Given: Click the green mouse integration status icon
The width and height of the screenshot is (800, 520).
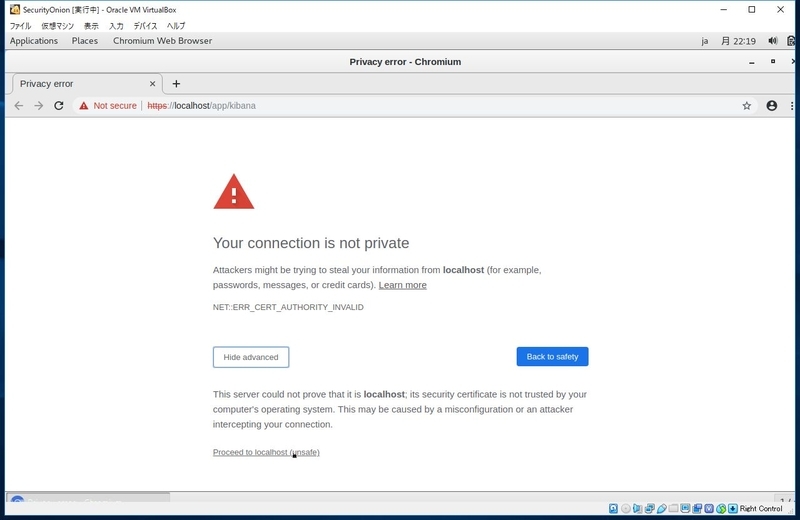Looking at the screenshot, I should coord(721,508).
